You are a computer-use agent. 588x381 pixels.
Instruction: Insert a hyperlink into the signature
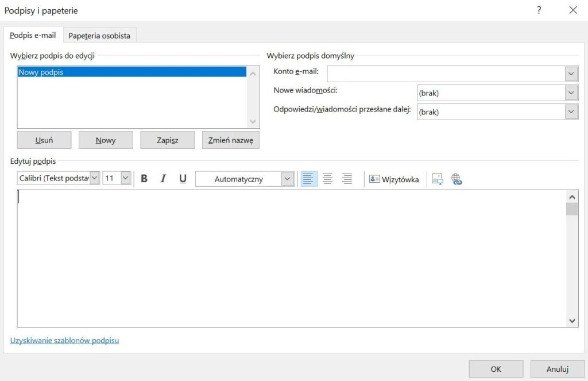[457, 179]
